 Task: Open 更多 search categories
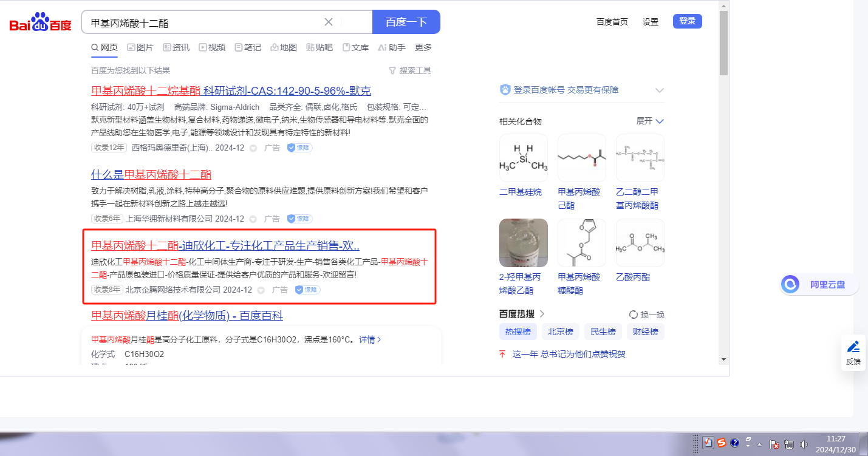click(x=423, y=47)
